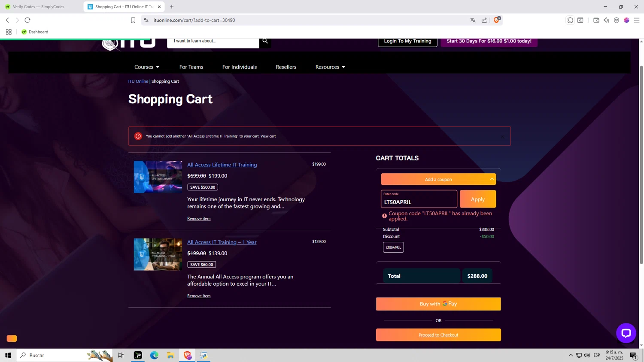Click the Lifetime IT Training product thumbnail
The height and width of the screenshot is (362, 644).
pyautogui.click(x=158, y=177)
